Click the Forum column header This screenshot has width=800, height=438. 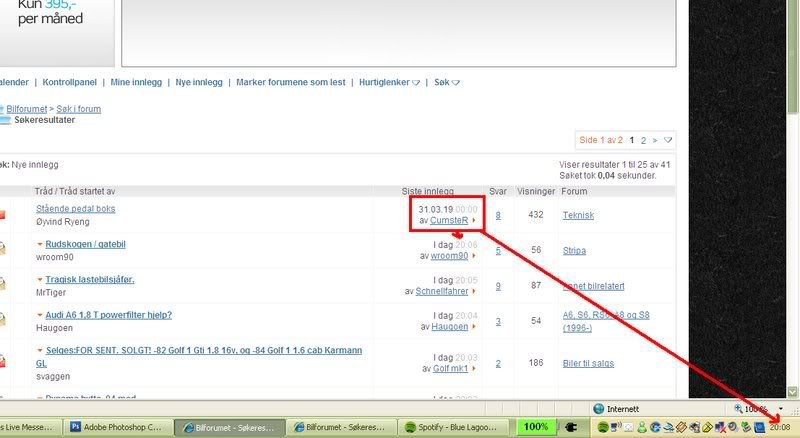tap(574, 191)
